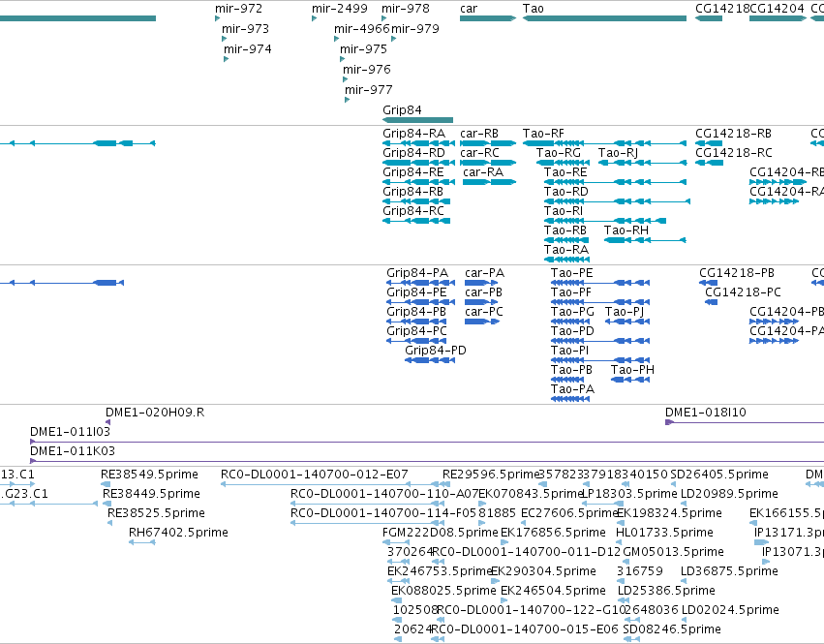This screenshot has height=644, width=824.
Task: Select the CG14204-RA transcript
Action: pos(774,201)
